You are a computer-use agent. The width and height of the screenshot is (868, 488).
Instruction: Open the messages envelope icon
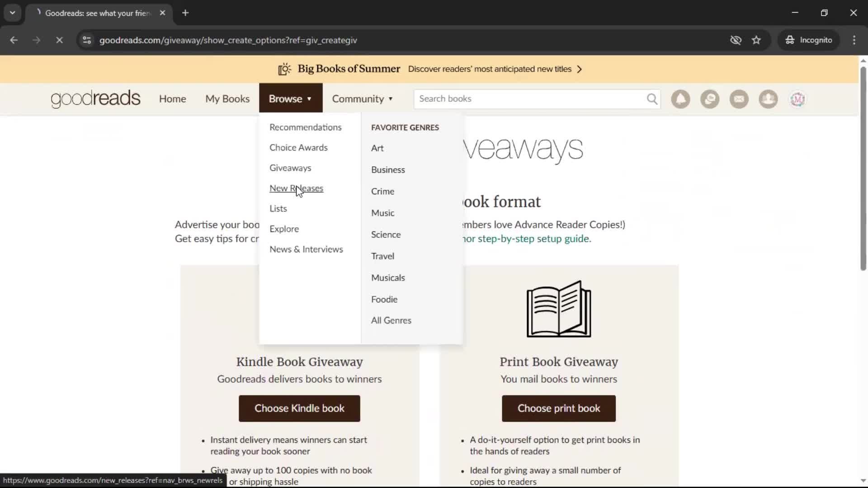click(x=739, y=99)
